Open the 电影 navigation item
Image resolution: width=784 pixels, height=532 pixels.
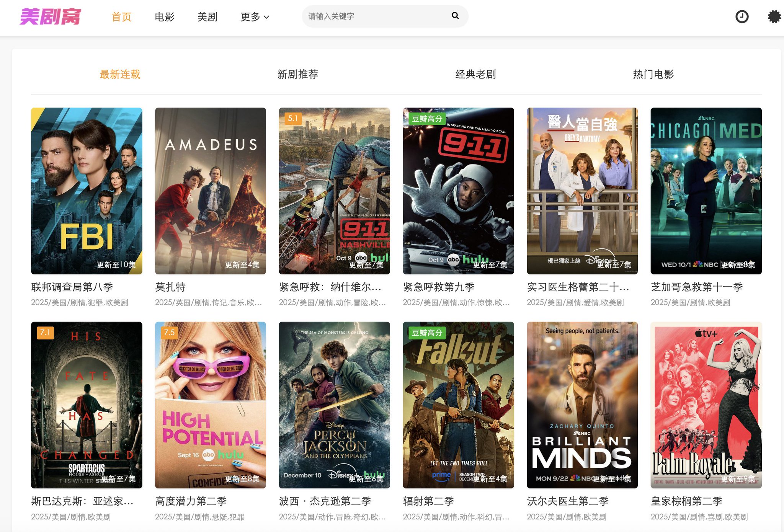164,17
